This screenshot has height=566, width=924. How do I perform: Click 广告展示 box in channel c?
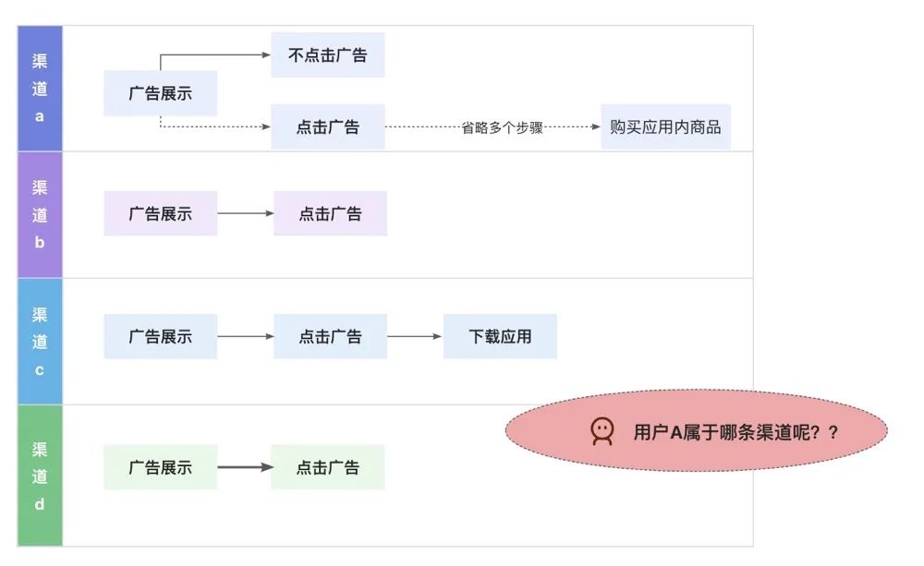pyautogui.click(x=160, y=336)
